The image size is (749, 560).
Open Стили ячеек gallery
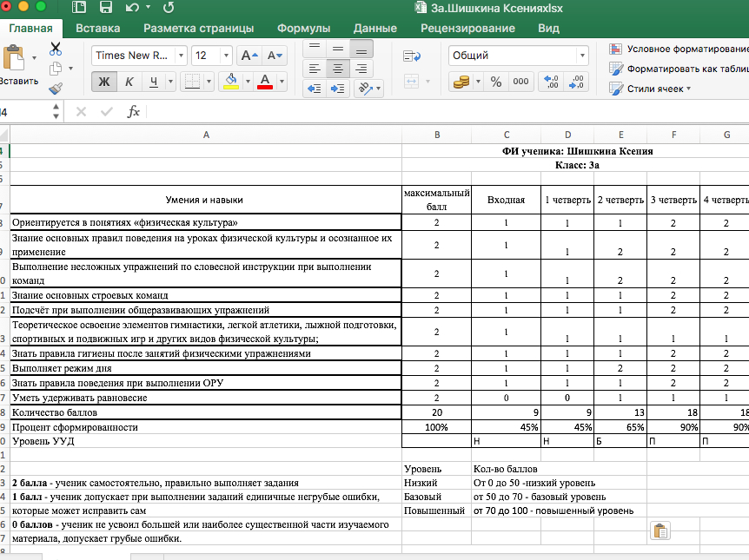pyautogui.click(x=650, y=89)
